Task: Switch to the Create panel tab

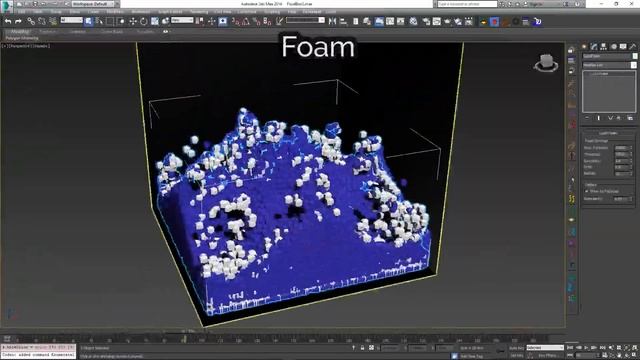Action: tap(584, 47)
